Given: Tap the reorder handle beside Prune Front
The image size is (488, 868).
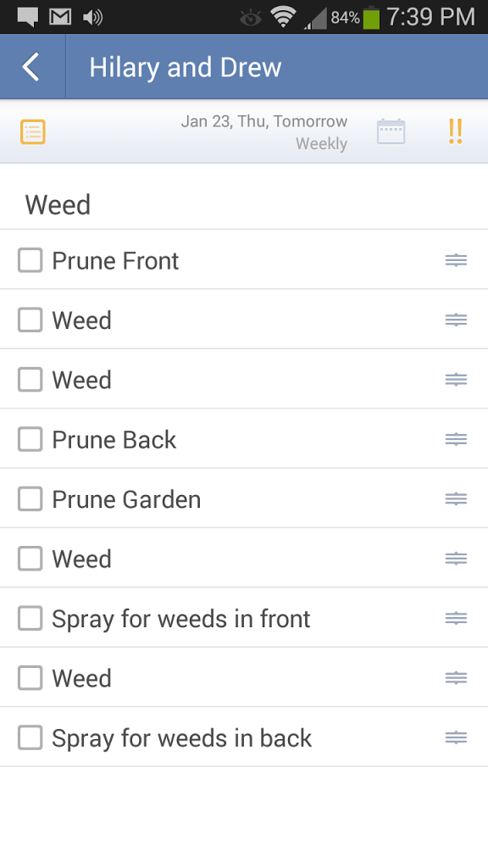Looking at the screenshot, I should (x=456, y=260).
